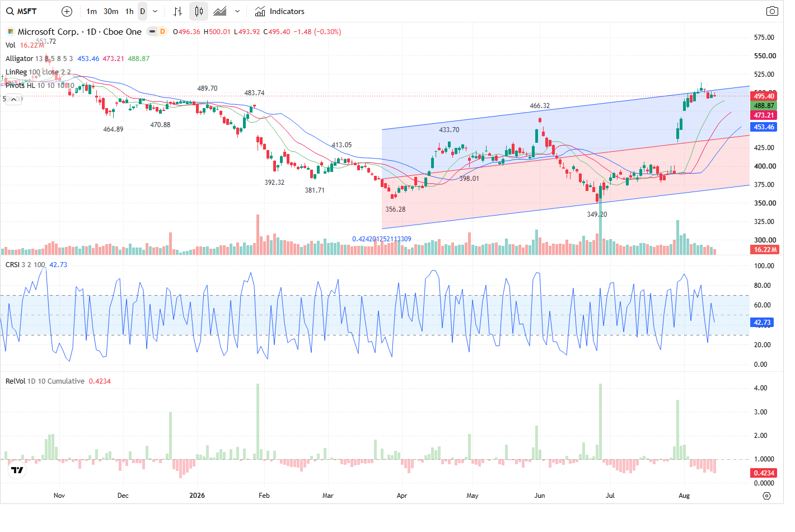Click the blue 453.46 price scale label
The width and height of the screenshot is (795, 532).
point(764,127)
